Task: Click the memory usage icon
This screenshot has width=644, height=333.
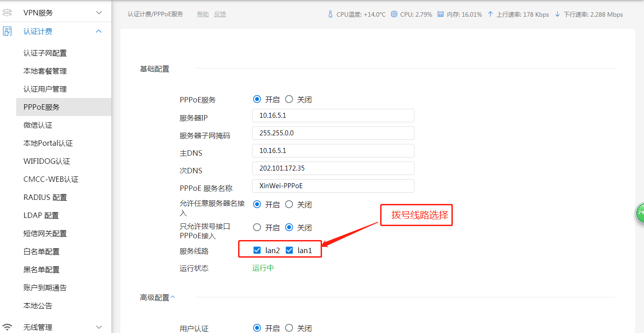Action: [440, 14]
